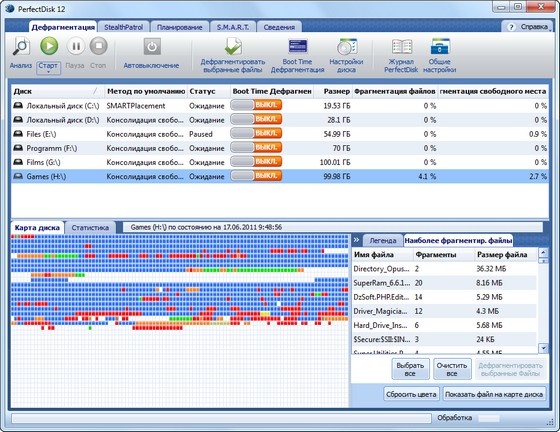Select the Directory_Opus... file row
The width and height of the screenshot is (560, 432).
(x=444, y=268)
